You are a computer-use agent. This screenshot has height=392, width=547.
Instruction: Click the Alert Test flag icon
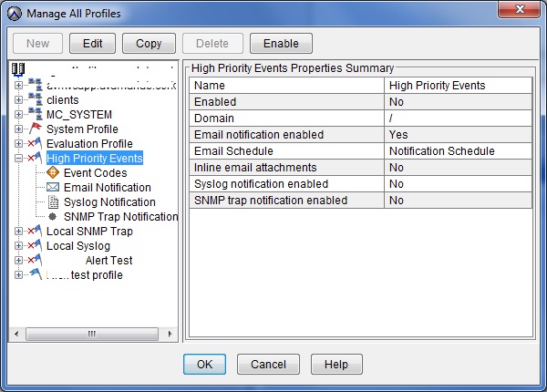point(35,260)
